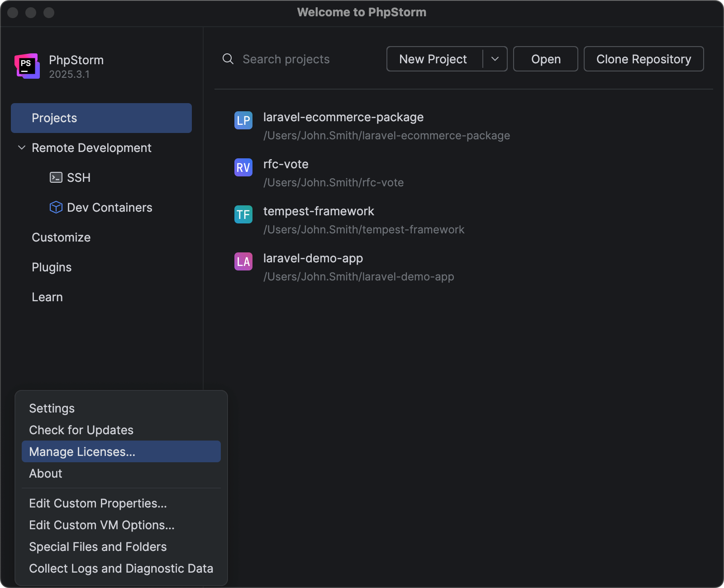Select the Projects tab in sidebar
This screenshot has width=724, height=588.
coord(101,118)
